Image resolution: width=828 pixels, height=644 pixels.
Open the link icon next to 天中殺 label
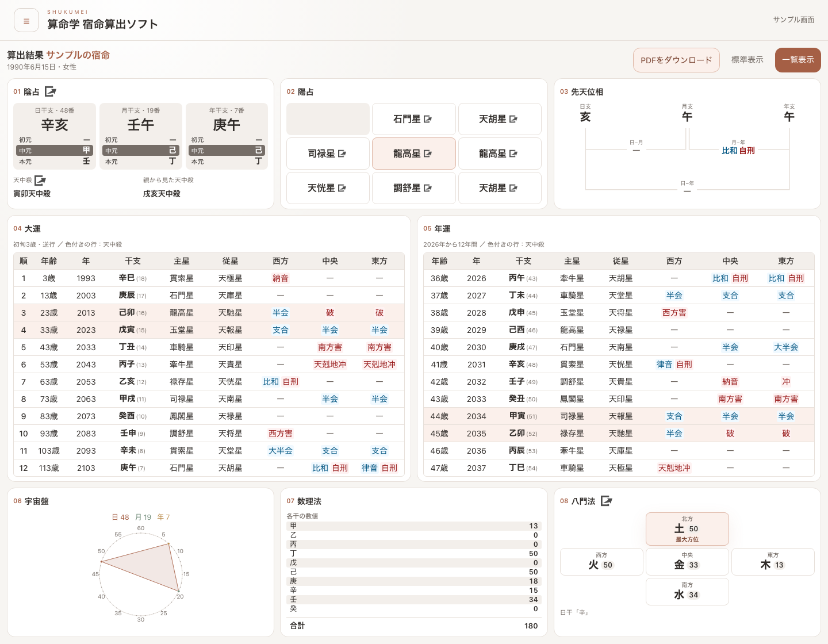40,181
